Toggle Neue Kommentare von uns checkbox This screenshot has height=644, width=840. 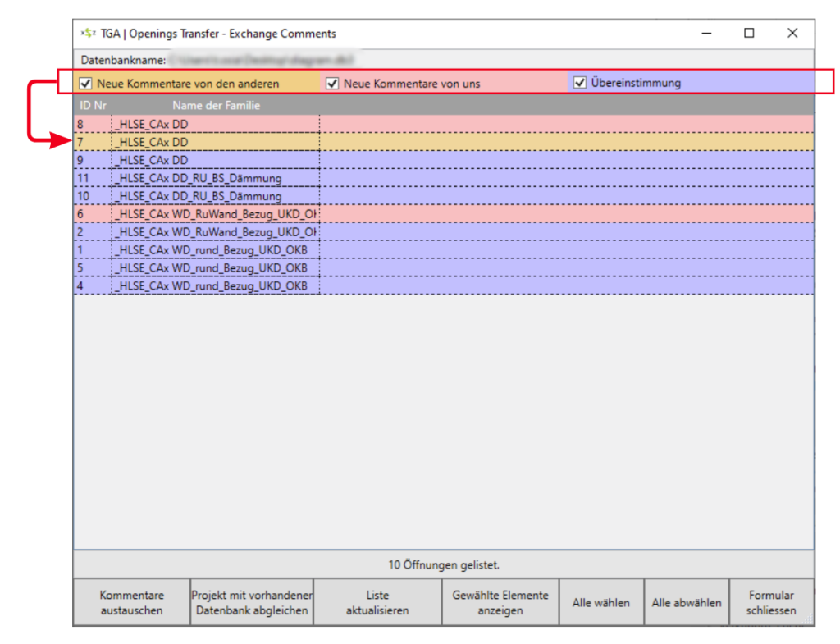(x=332, y=83)
